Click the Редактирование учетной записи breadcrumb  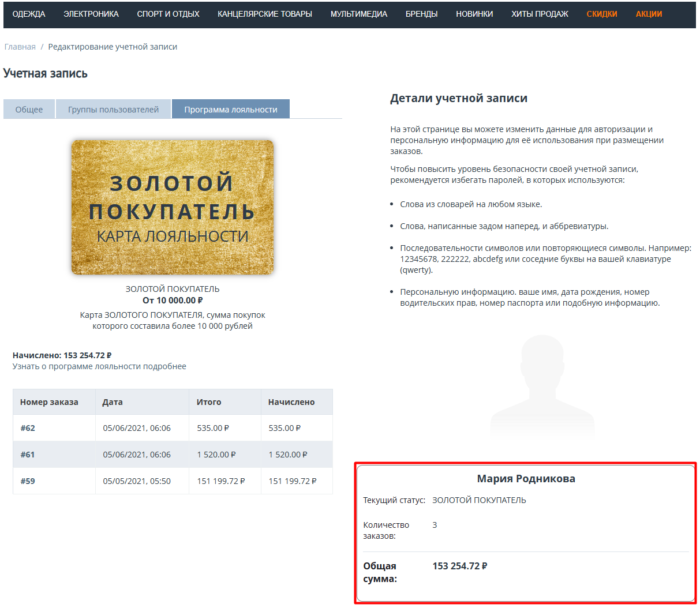113,47
